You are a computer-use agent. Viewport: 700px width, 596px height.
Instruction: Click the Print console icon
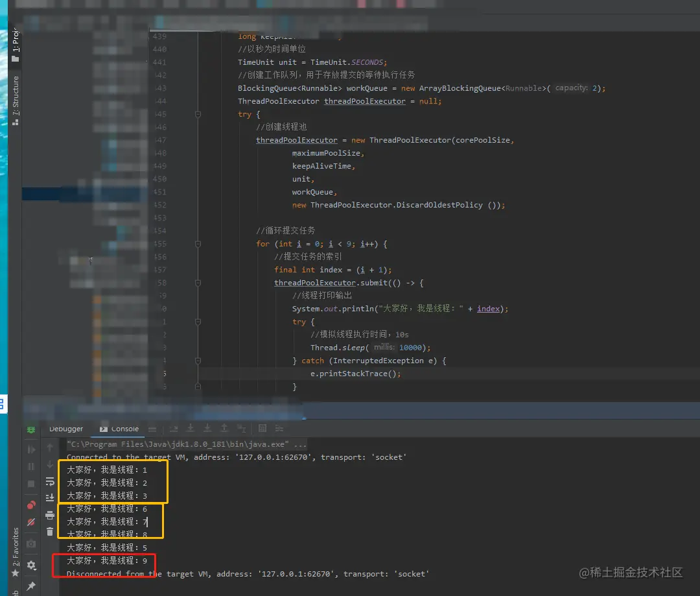49,515
